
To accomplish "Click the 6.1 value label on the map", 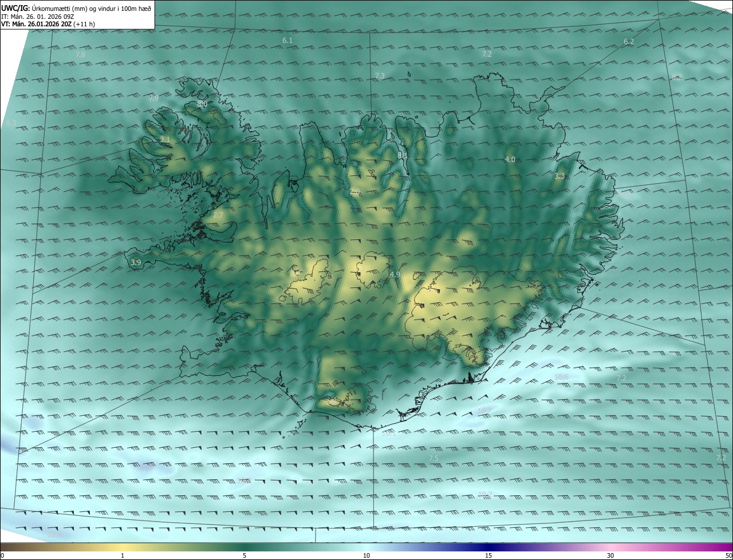I will [x=287, y=41].
